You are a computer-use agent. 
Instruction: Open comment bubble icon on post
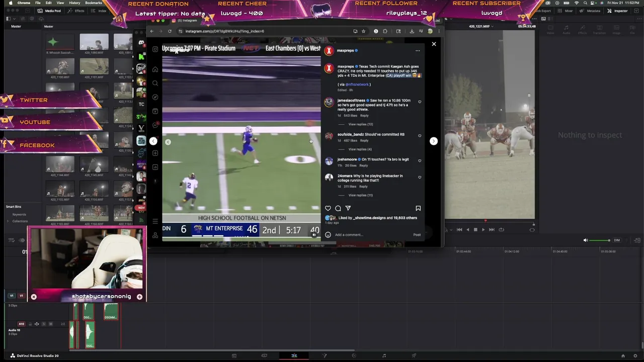(338, 208)
